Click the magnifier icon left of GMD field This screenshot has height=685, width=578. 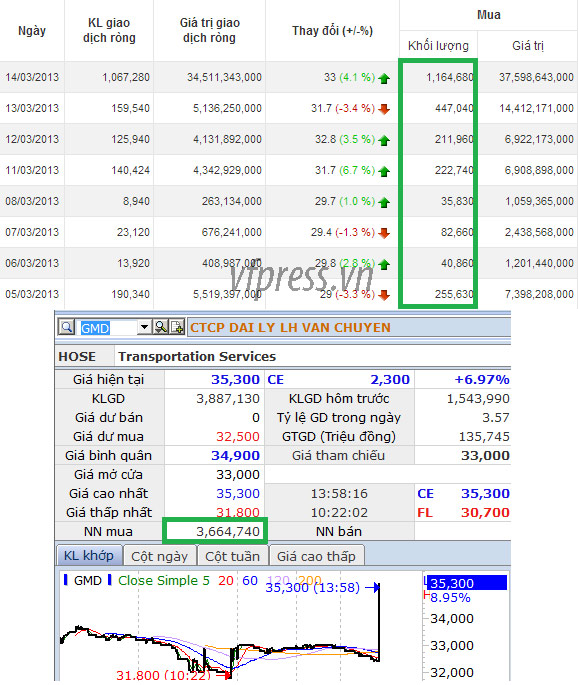(66, 327)
